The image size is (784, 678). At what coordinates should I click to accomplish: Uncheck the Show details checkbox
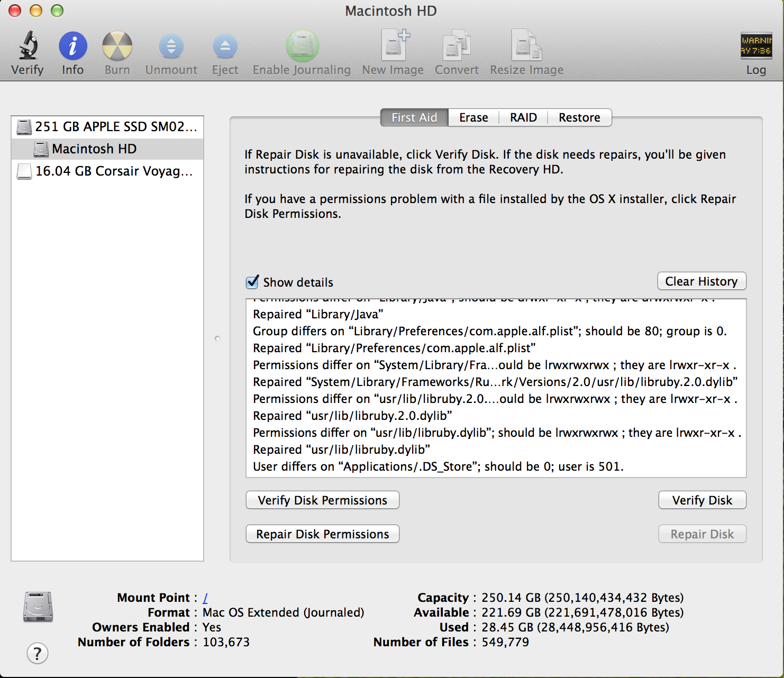click(x=253, y=282)
